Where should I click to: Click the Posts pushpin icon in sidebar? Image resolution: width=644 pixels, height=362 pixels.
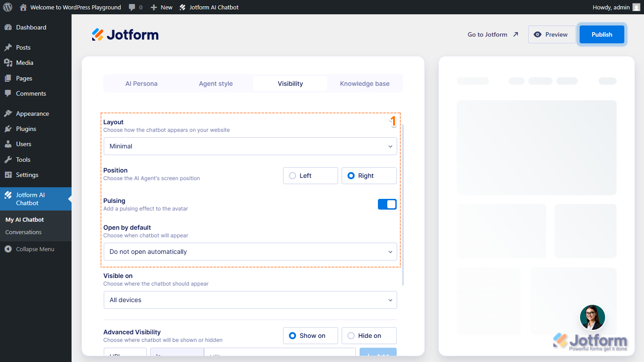pos(8,47)
